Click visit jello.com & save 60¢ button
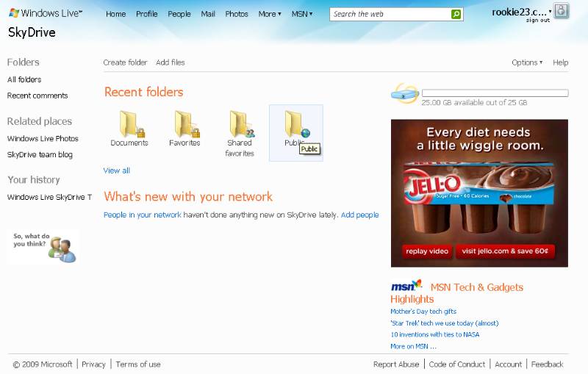The image size is (588, 374). point(505,251)
